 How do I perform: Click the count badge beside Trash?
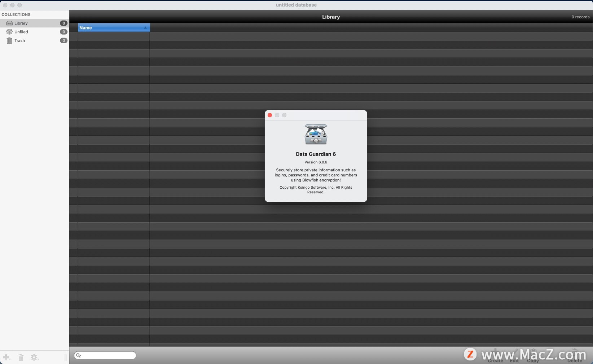(x=63, y=40)
